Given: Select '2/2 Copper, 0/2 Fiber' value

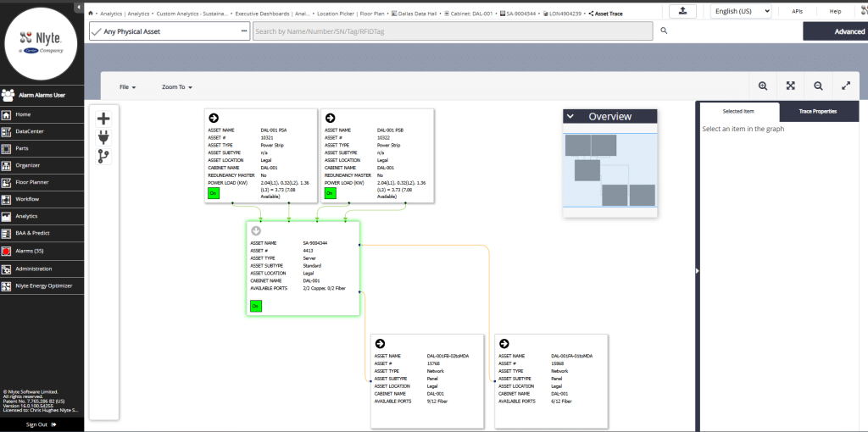Looking at the screenshot, I should [x=325, y=288].
